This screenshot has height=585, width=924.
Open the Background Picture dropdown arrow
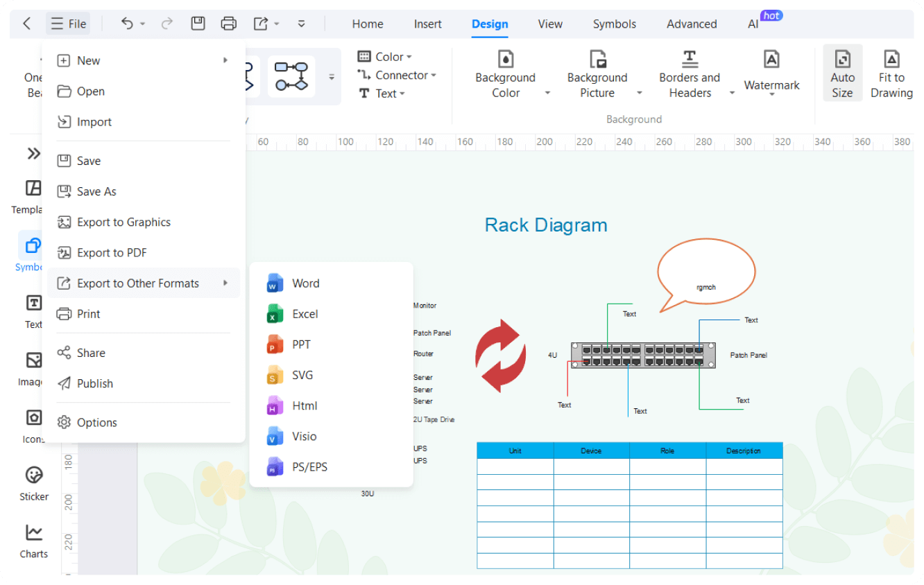[x=639, y=93]
